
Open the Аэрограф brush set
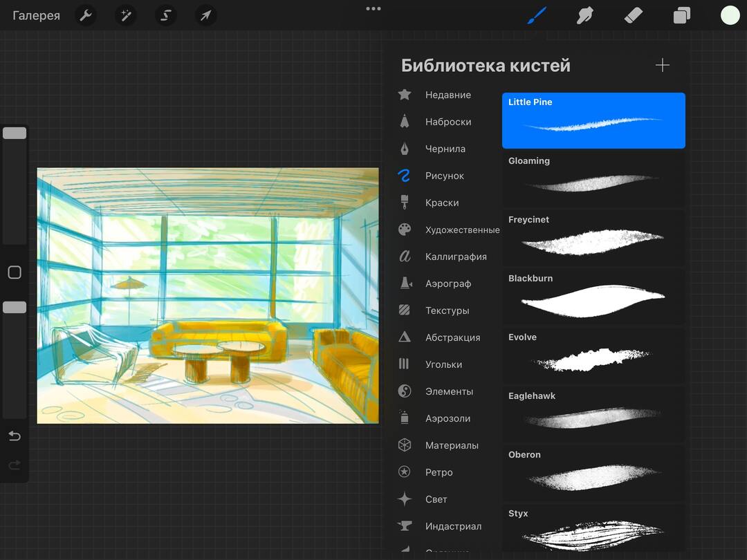(448, 283)
